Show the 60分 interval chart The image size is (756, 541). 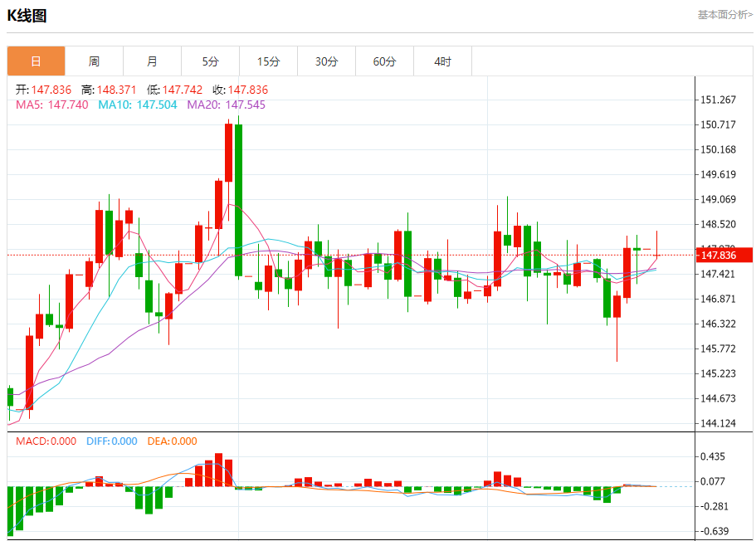coord(384,61)
